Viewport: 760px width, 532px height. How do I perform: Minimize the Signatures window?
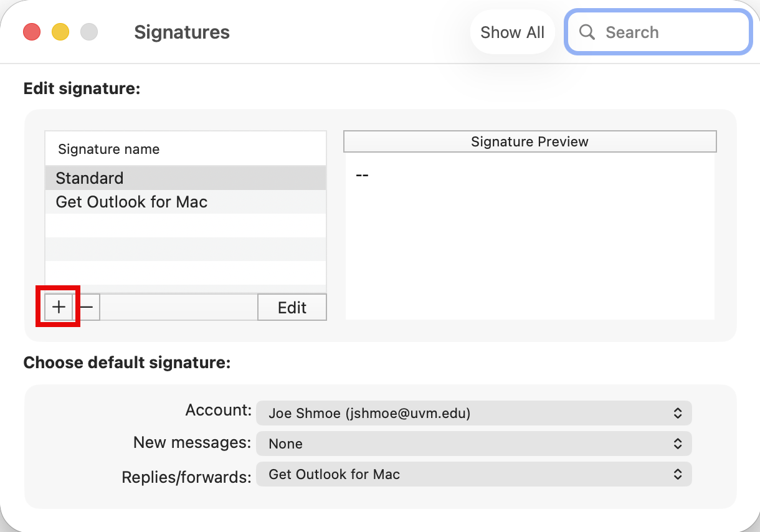click(60, 32)
